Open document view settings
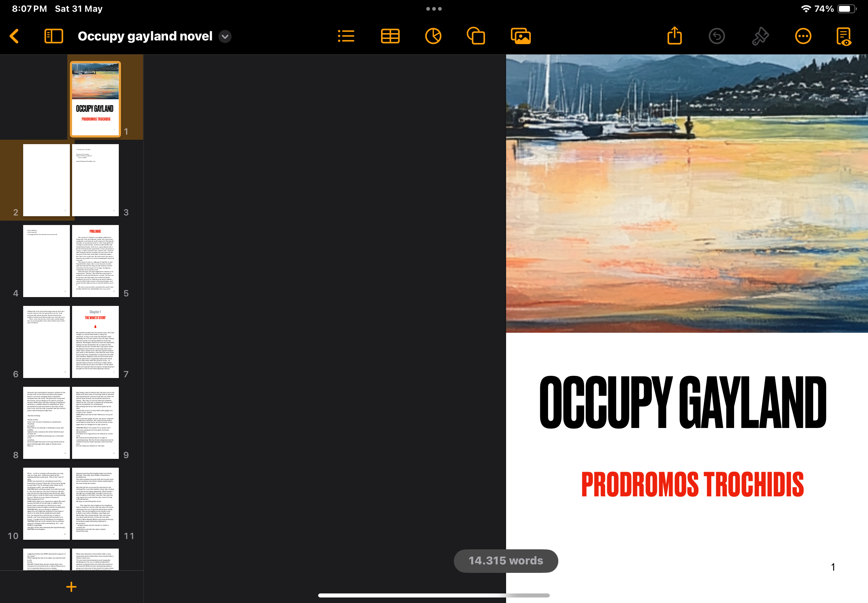 [x=844, y=36]
